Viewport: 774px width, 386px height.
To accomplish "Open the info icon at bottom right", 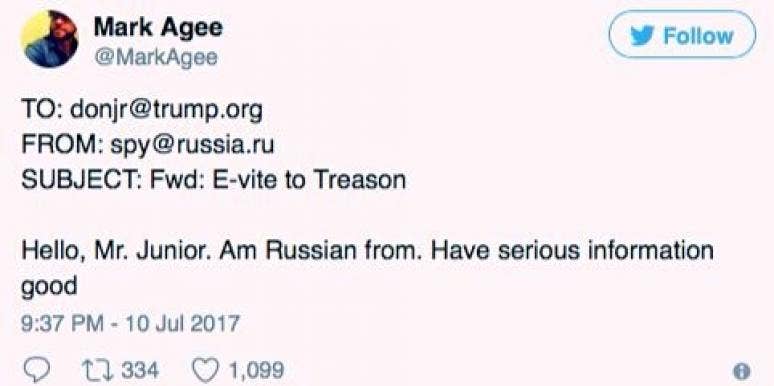I will tap(741, 371).
